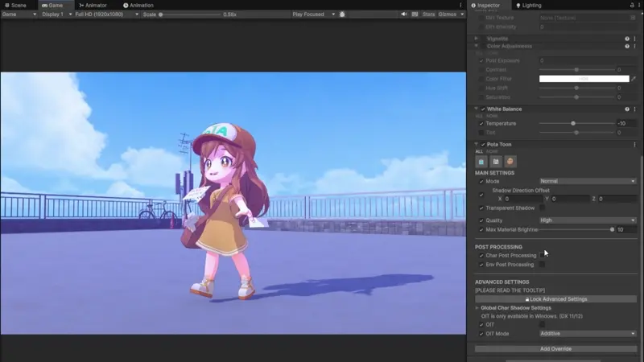Screen dimensions: 644x362
Task: Click the Temperature value field
Action: (x=627, y=124)
